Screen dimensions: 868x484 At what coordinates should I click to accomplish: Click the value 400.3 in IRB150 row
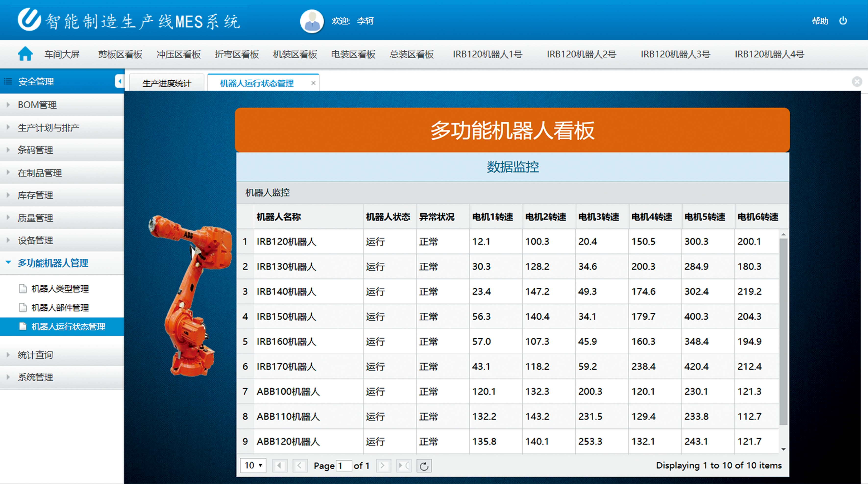[x=697, y=316]
